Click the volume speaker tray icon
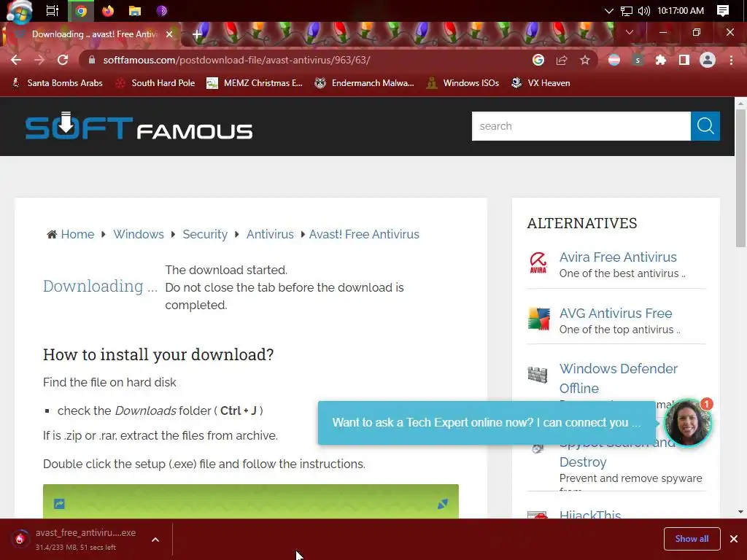Viewport: 747px width, 560px height. point(643,10)
